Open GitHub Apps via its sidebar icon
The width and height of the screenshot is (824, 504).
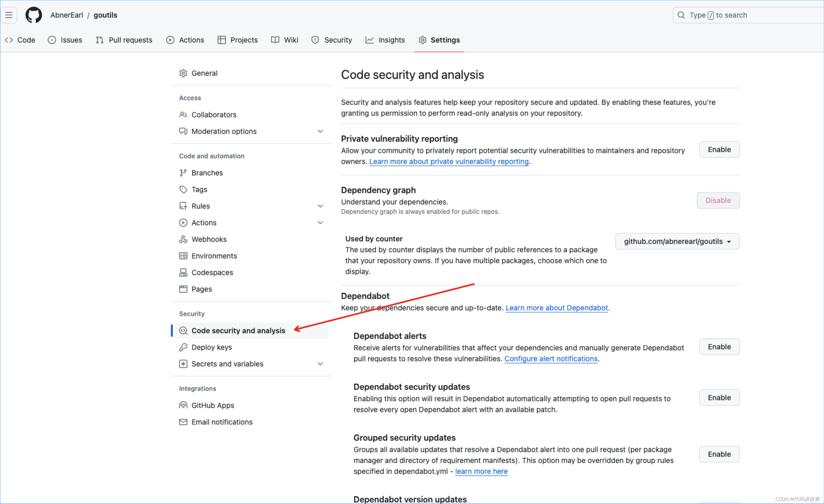pyautogui.click(x=184, y=405)
